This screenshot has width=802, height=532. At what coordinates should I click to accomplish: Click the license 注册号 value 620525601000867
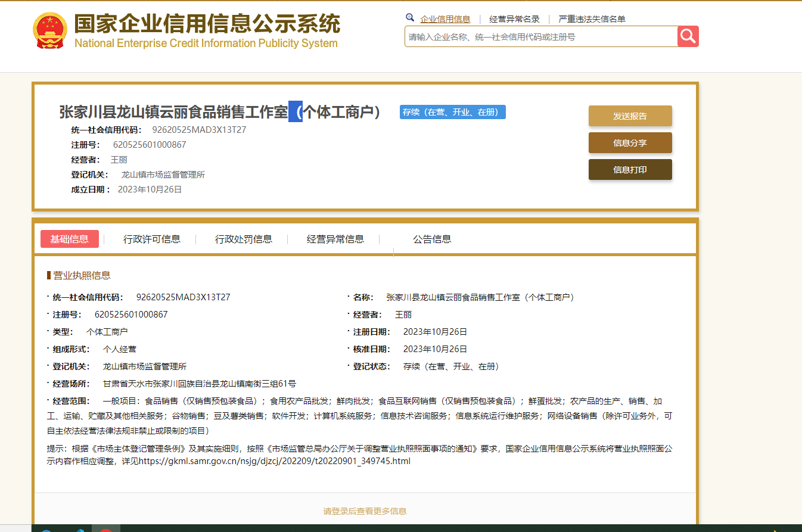pyautogui.click(x=131, y=315)
